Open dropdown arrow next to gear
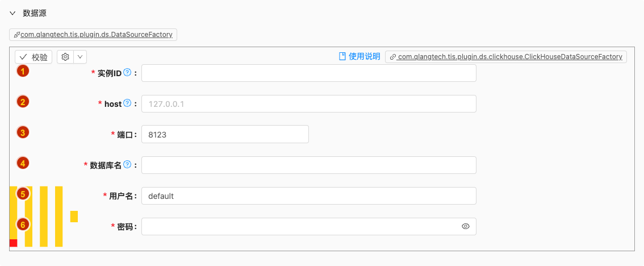Image resolution: width=644 pixels, height=266 pixels. point(80,57)
